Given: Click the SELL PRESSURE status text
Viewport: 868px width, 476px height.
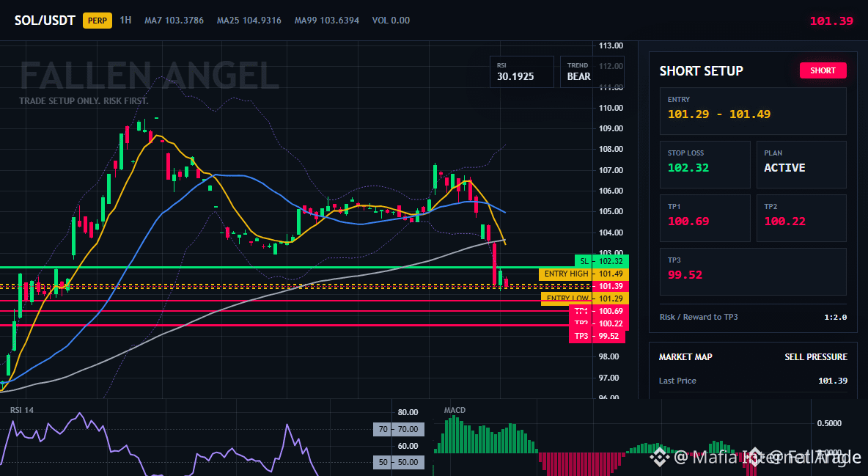Looking at the screenshot, I should tap(816, 357).
